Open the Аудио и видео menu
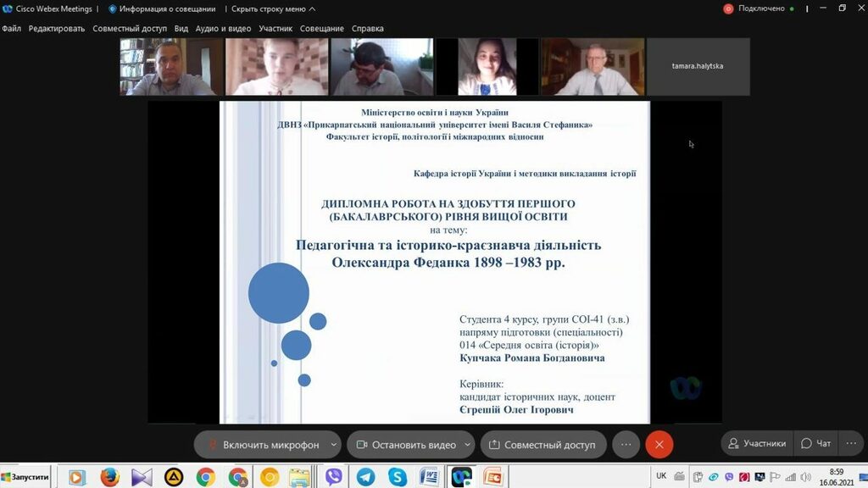The height and width of the screenshot is (488, 868). pyautogui.click(x=223, y=28)
